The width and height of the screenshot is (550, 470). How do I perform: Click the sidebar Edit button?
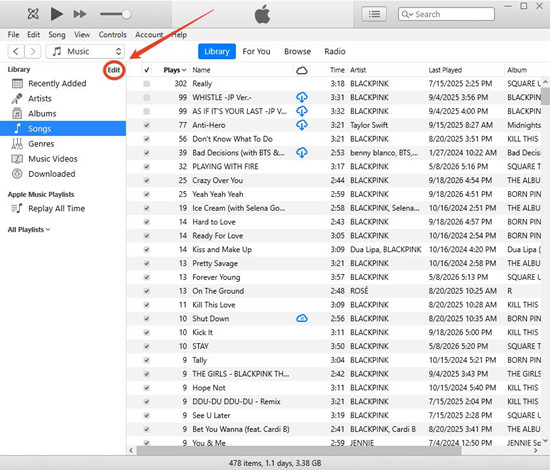pyautogui.click(x=114, y=70)
